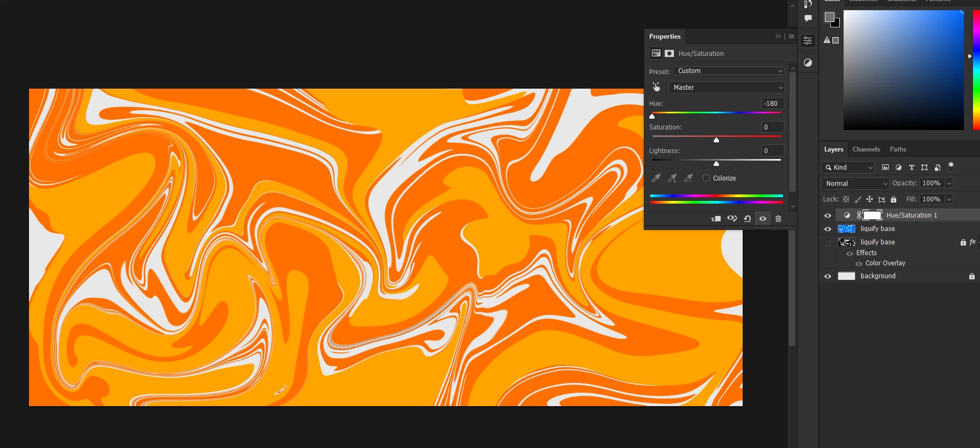Select the Layers tab

(x=834, y=149)
